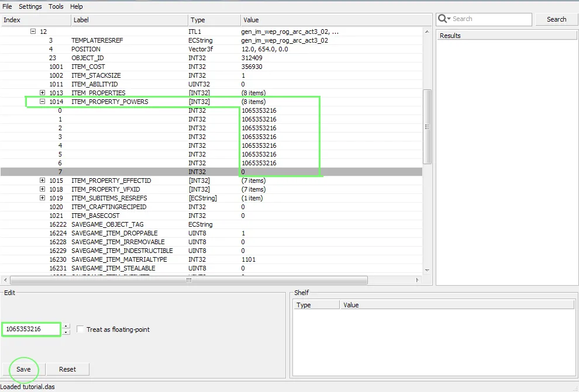Click the edit value input field

coord(31,329)
